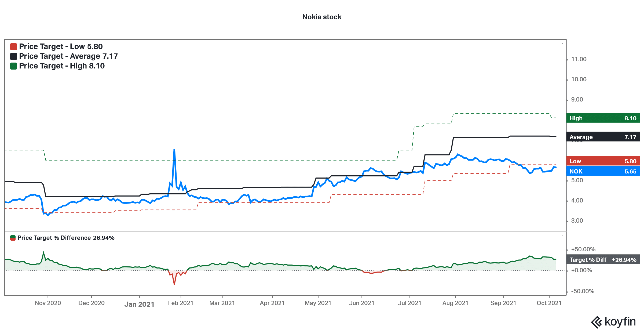Click the blue price spike peak in late January
Image resolution: width=644 pixels, height=333 pixels.
(x=174, y=150)
